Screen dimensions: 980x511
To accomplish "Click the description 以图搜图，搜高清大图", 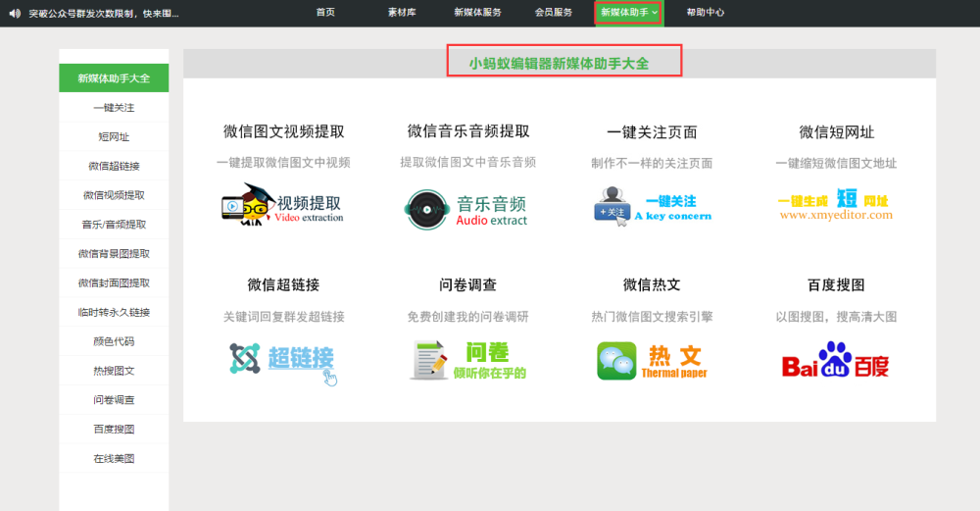I will (x=836, y=317).
